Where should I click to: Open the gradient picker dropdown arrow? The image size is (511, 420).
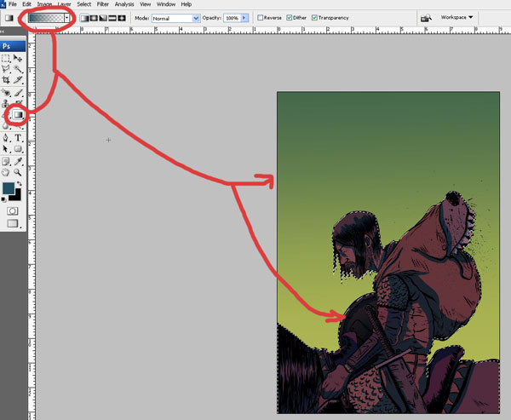(66, 18)
